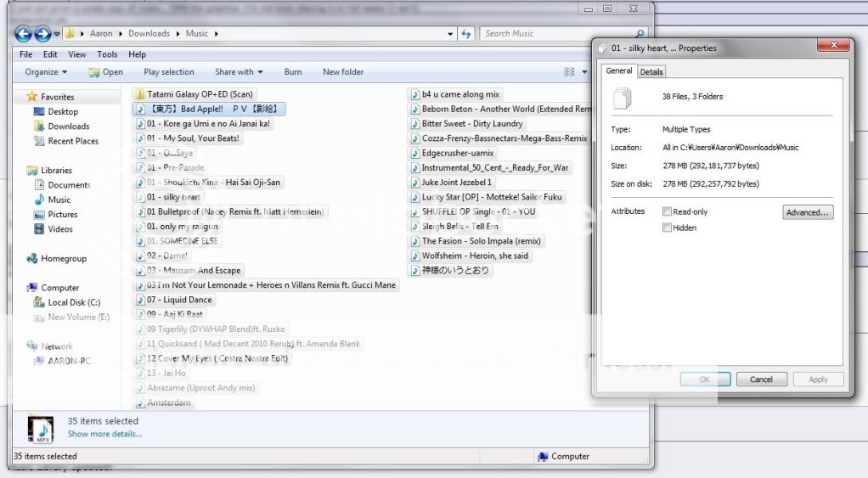This screenshot has width=868, height=478.
Task: Switch to the Details tab in Properties
Action: click(x=651, y=72)
